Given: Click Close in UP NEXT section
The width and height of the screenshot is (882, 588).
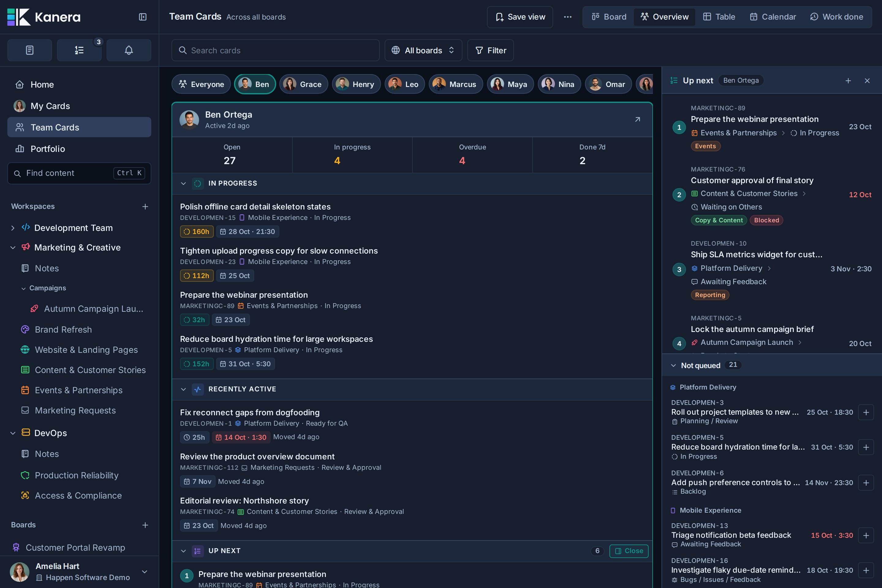Looking at the screenshot, I should tap(629, 551).
